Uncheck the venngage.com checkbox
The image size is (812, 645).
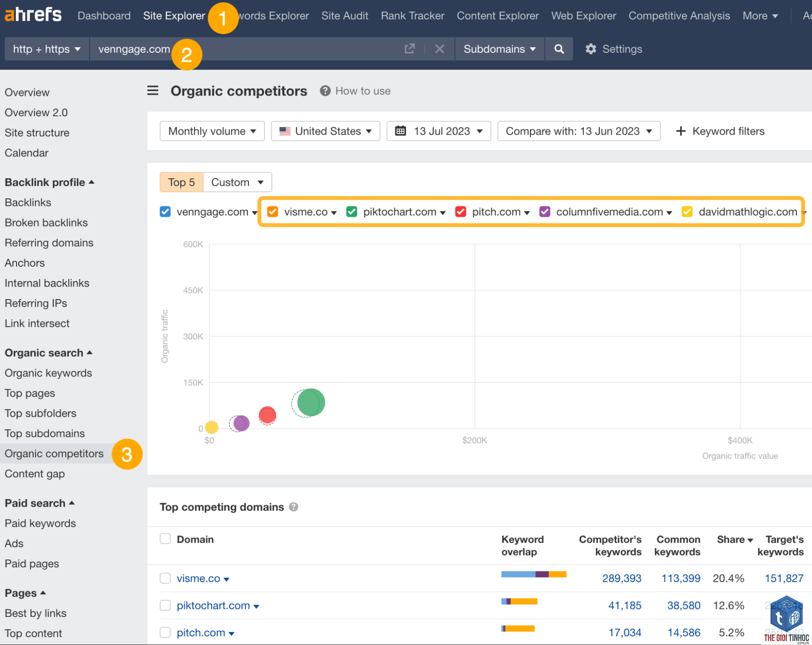pyautogui.click(x=165, y=211)
